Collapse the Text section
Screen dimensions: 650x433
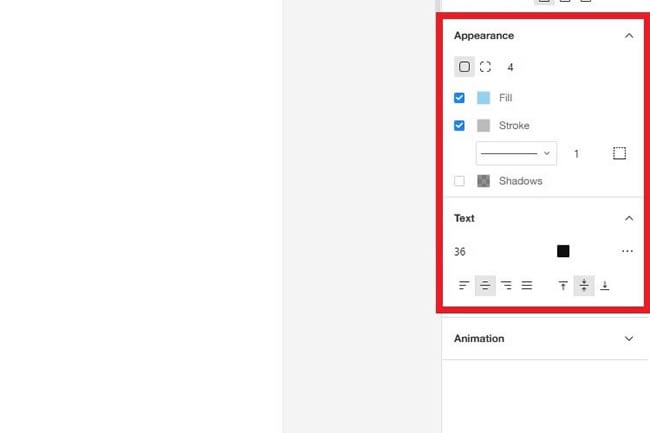tap(629, 218)
